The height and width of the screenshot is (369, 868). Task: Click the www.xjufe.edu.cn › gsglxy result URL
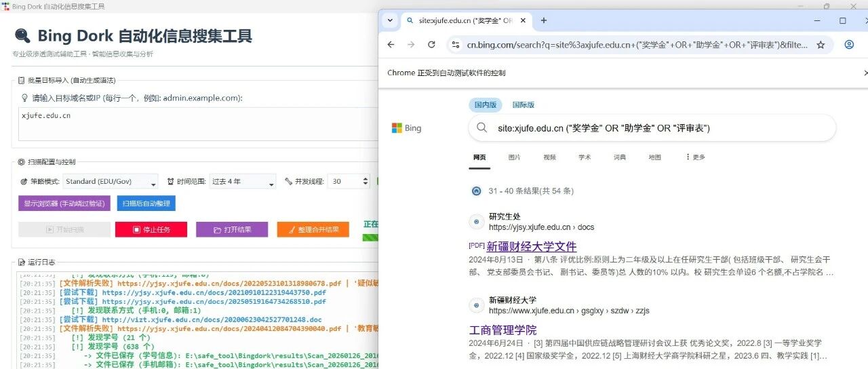[x=569, y=311]
